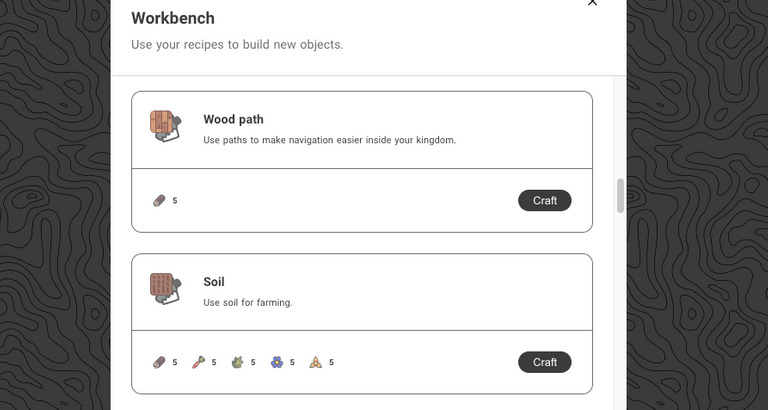Click the wood log ingredient in Soil recipe
This screenshot has height=410, width=768.
click(159, 362)
